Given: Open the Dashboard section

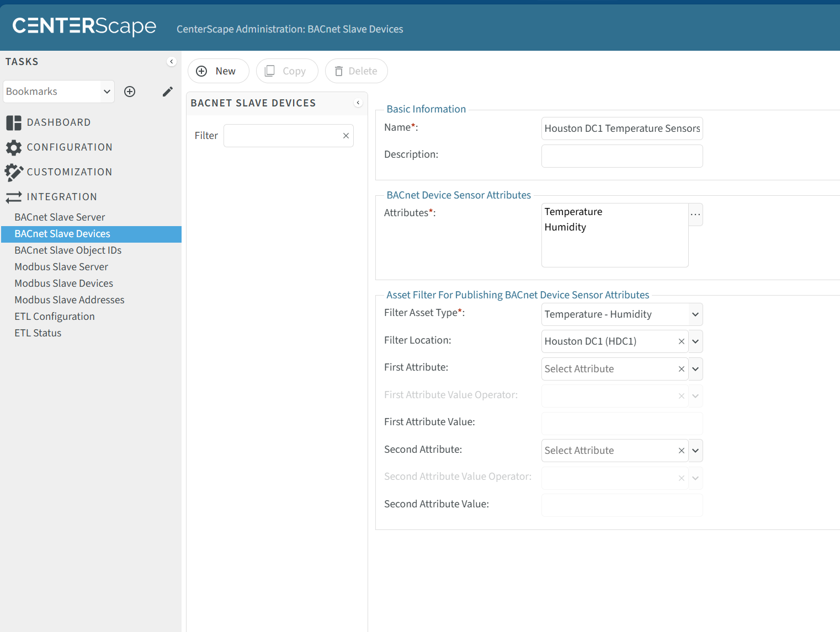Looking at the screenshot, I should coord(59,122).
